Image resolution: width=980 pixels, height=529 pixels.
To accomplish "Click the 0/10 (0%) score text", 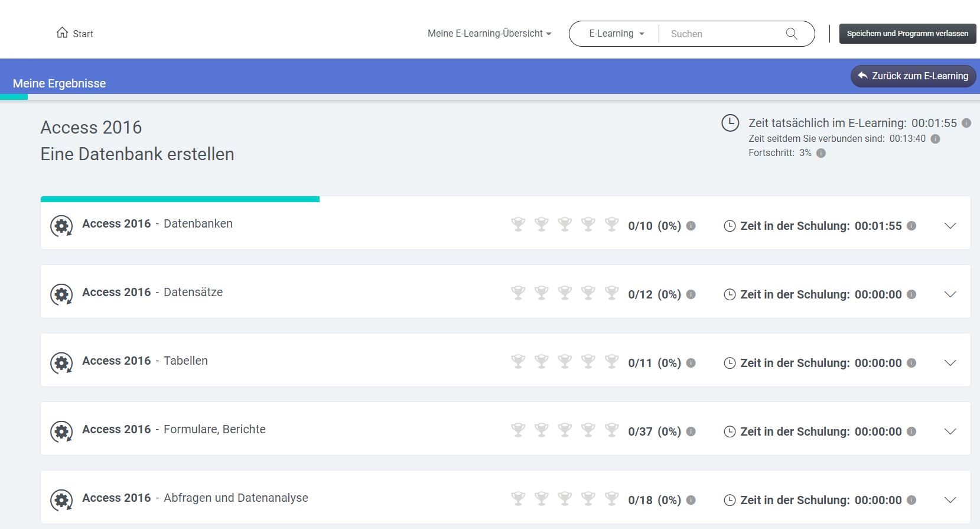I will (x=655, y=226).
